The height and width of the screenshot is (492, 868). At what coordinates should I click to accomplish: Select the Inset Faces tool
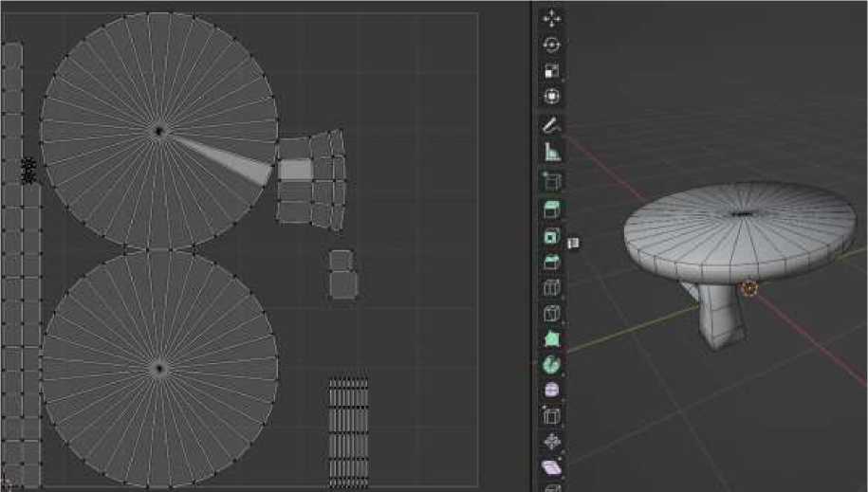point(551,236)
